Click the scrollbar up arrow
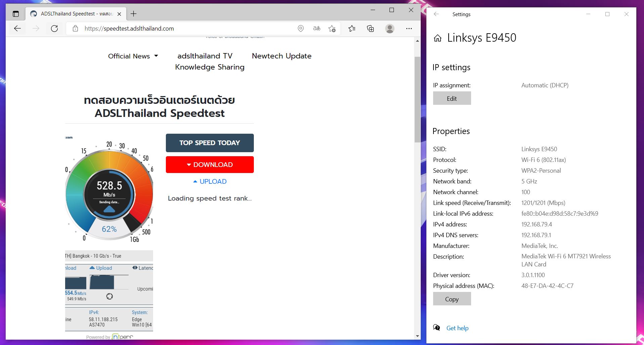This screenshot has width=644, height=345. (417, 41)
